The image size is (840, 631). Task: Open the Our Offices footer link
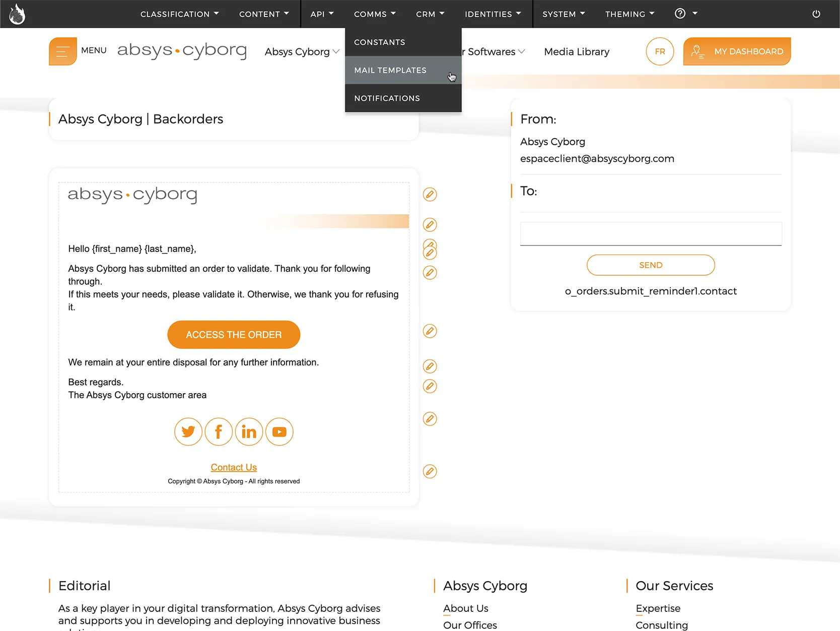[x=470, y=625]
